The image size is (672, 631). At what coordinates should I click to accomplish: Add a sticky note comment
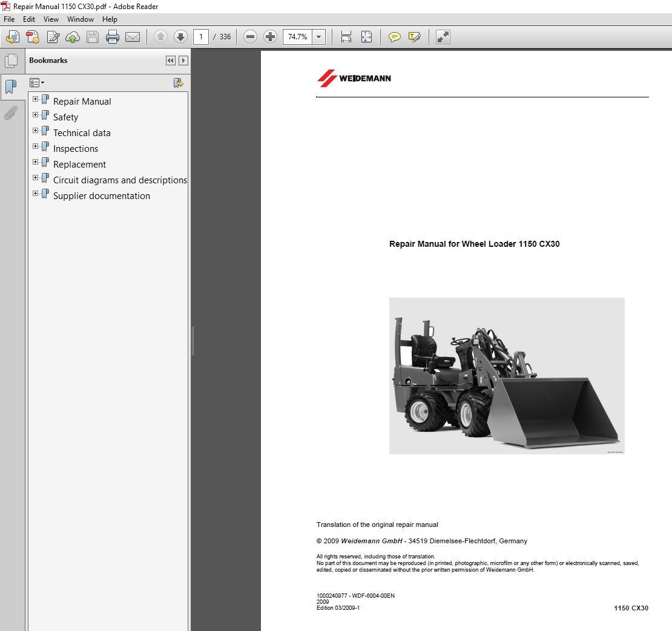pyautogui.click(x=394, y=38)
